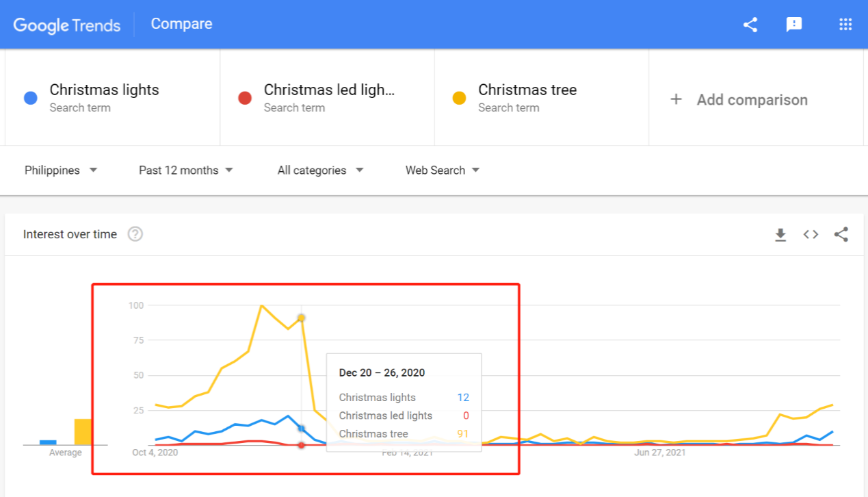Open the Past 12 months dropdown
This screenshot has height=497, width=868.
[185, 170]
